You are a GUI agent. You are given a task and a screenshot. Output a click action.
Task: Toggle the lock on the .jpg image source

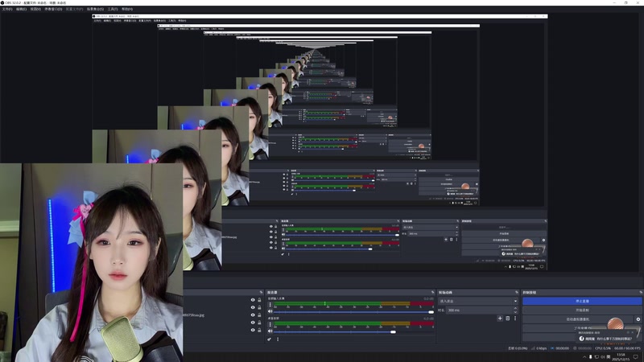coord(259,315)
